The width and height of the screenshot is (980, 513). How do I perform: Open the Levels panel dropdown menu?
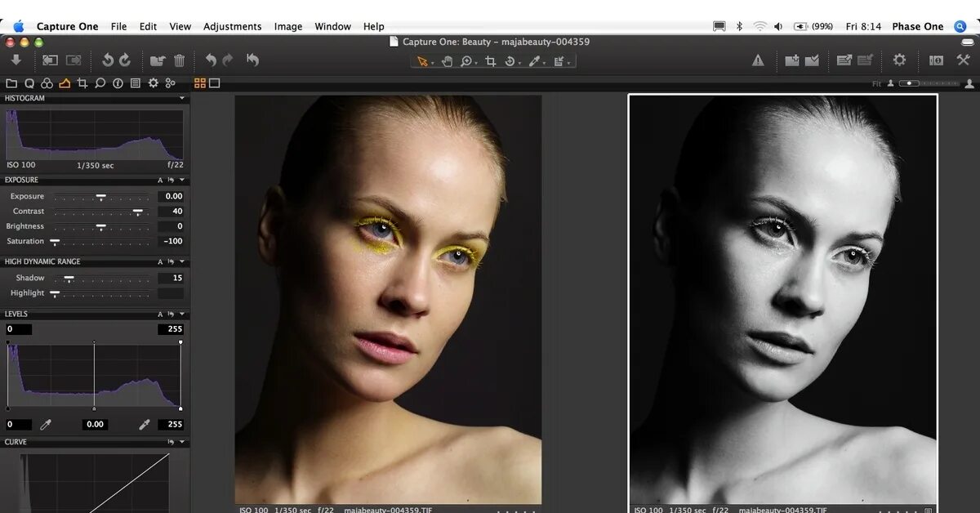click(183, 314)
